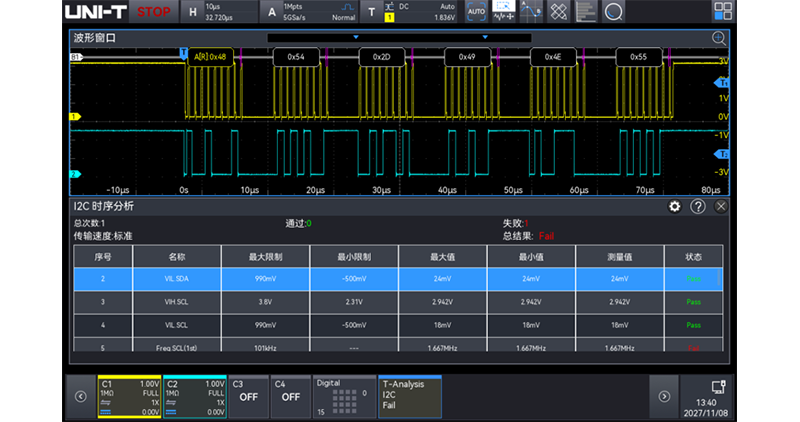Open the zoom region window icon
The width and height of the screenshot is (800, 422).
point(503,12)
